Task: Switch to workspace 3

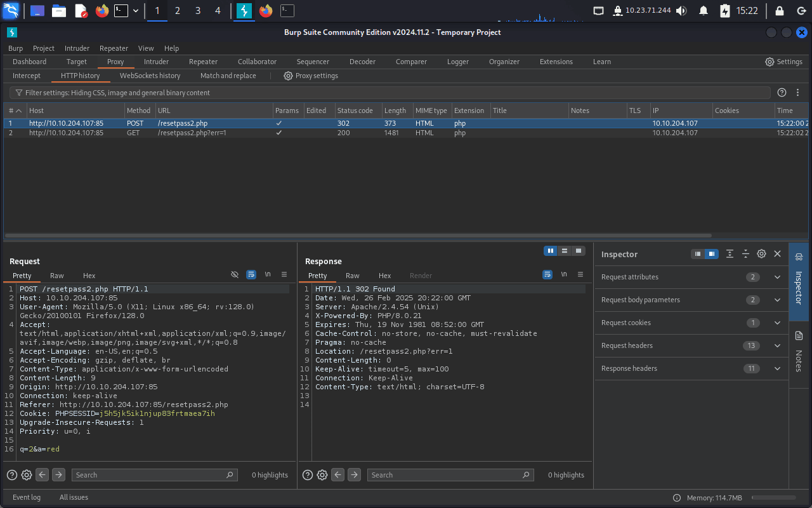Action: tap(198, 11)
